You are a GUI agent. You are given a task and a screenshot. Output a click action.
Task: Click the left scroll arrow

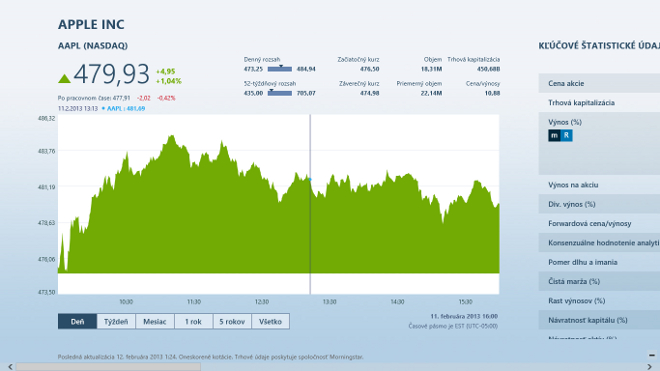pos(10,367)
